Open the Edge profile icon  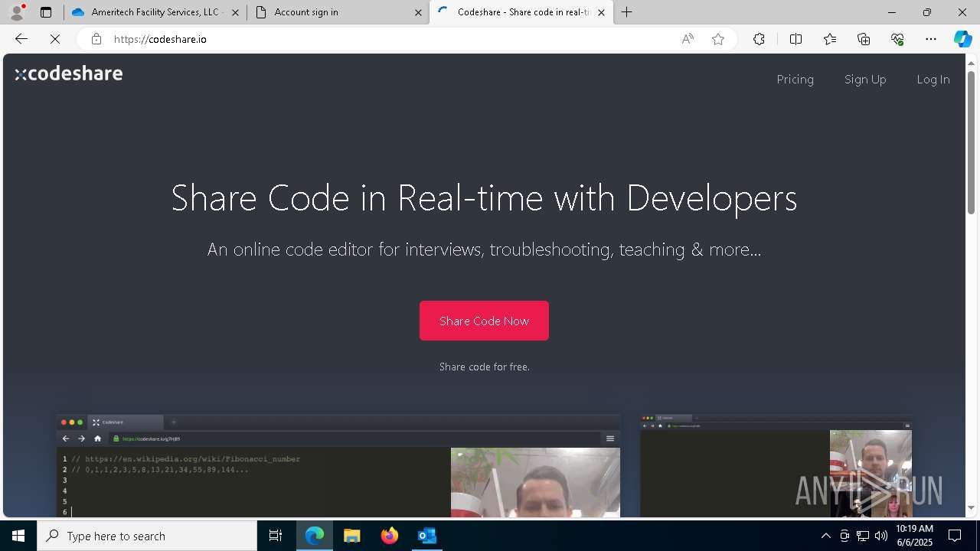coord(17,12)
